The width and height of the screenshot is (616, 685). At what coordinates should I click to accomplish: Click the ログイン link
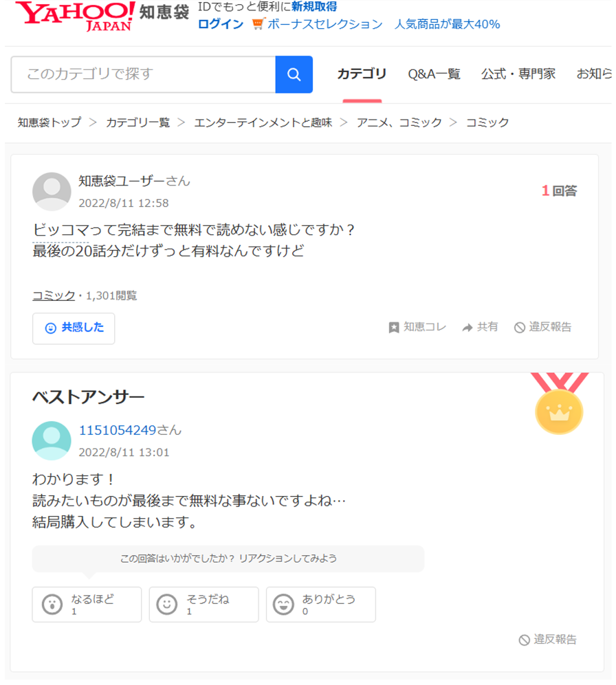pos(220,24)
